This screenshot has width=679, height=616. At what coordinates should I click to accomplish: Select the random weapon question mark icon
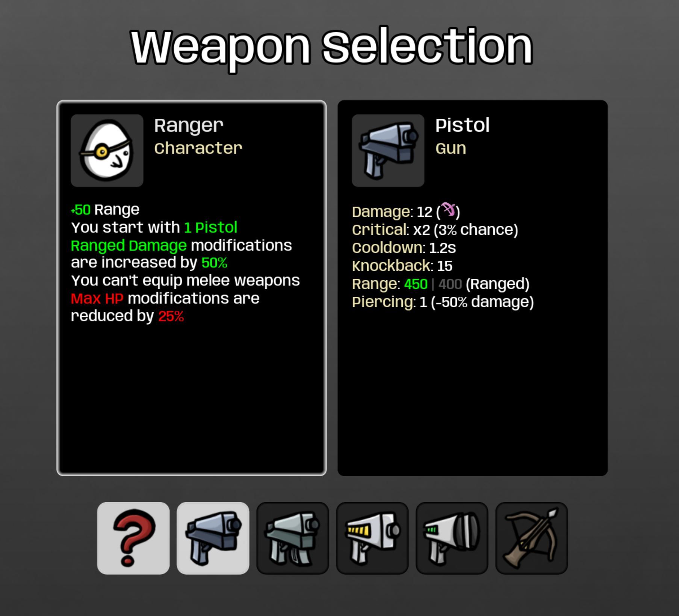(x=133, y=538)
